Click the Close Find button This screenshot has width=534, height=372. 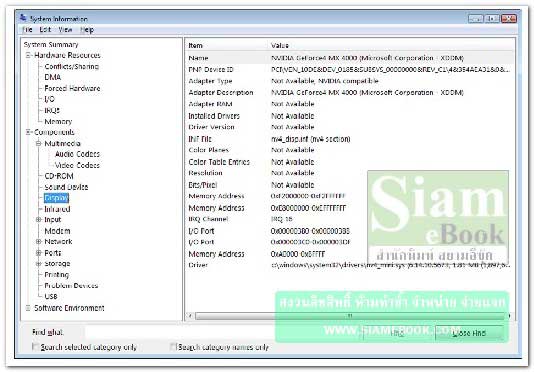[469, 333]
